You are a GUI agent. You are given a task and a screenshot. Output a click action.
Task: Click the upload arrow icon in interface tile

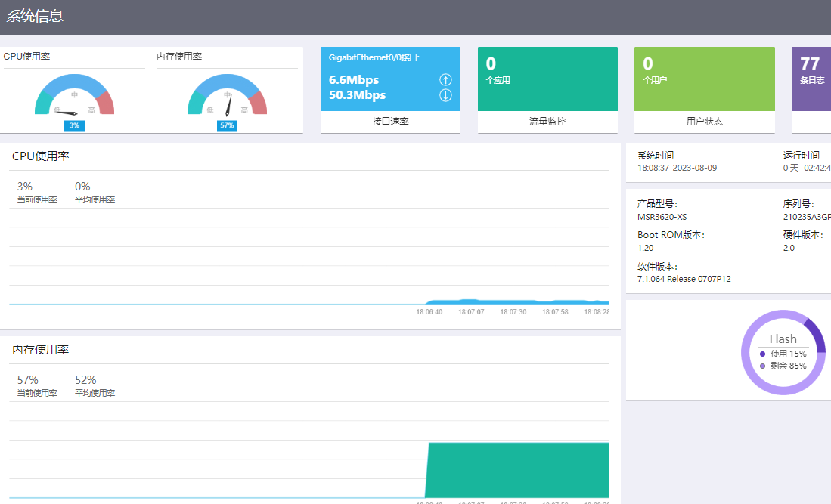(445, 80)
